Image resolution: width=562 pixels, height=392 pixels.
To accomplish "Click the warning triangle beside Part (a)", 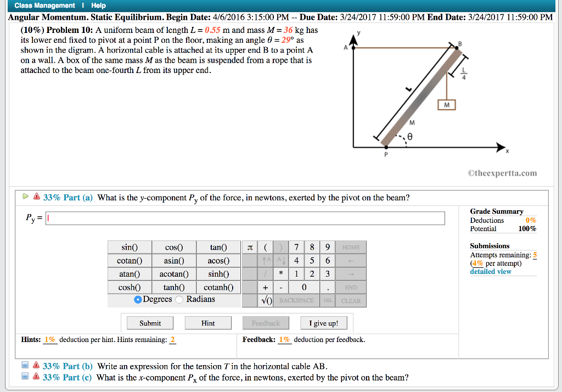I will pos(36,197).
